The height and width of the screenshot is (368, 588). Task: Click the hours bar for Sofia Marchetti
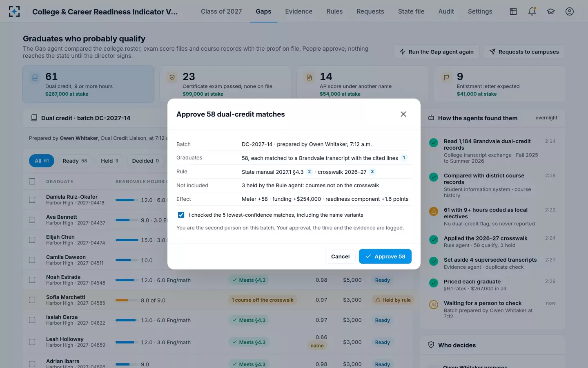point(126,300)
